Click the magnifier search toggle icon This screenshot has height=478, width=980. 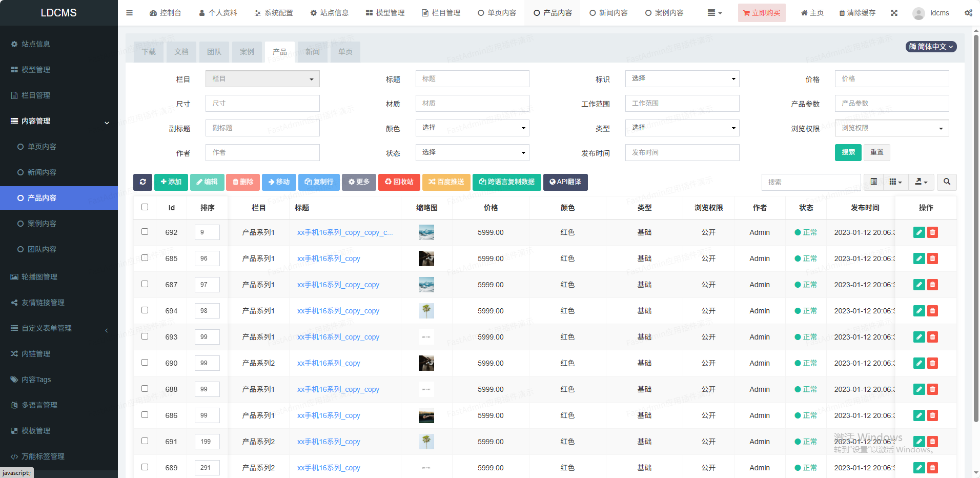pos(947,182)
